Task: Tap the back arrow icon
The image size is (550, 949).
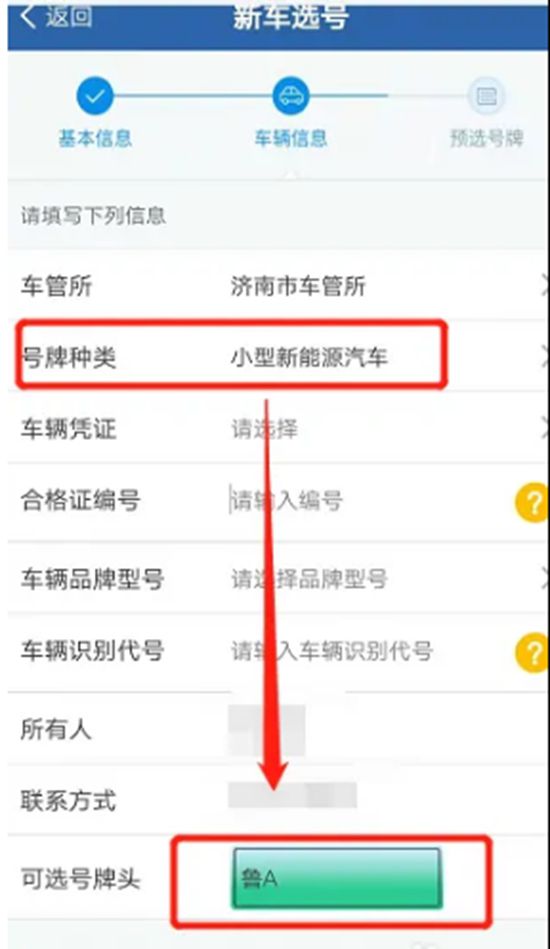Action: [x=28, y=17]
